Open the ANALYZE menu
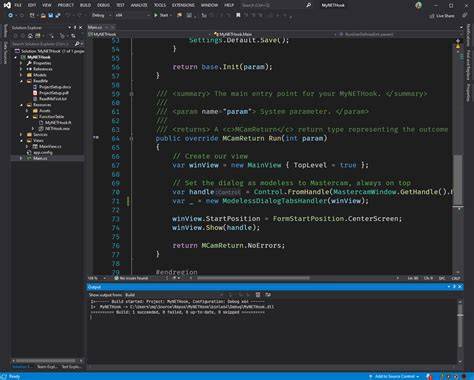The image size is (474, 380). click(139, 5)
